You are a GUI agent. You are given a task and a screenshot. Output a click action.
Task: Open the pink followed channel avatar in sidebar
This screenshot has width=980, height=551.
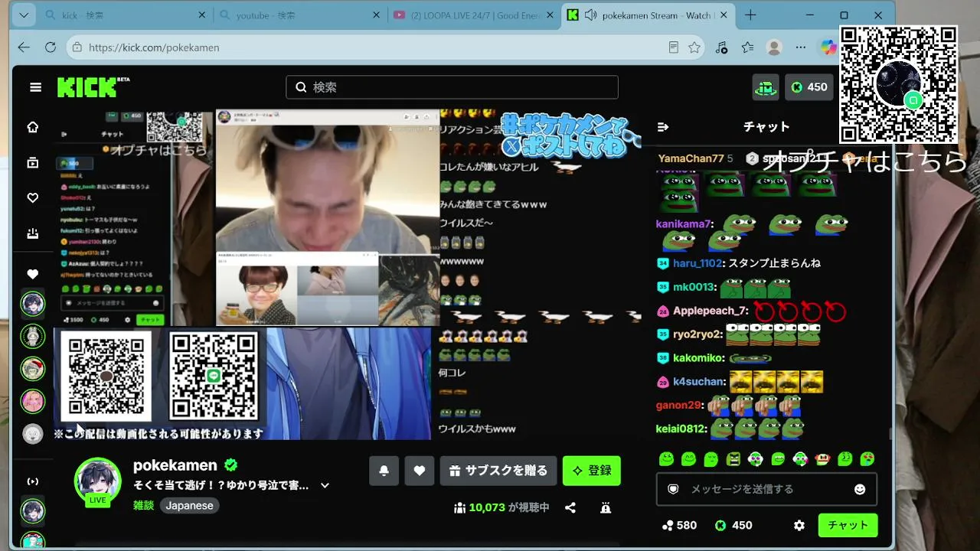click(33, 401)
